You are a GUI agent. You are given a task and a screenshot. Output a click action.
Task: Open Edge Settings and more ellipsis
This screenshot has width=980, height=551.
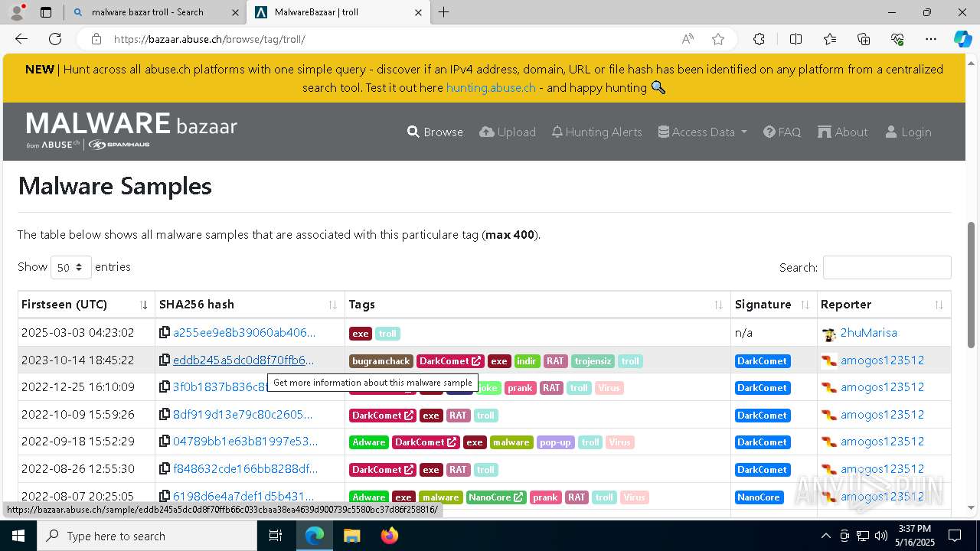931,39
